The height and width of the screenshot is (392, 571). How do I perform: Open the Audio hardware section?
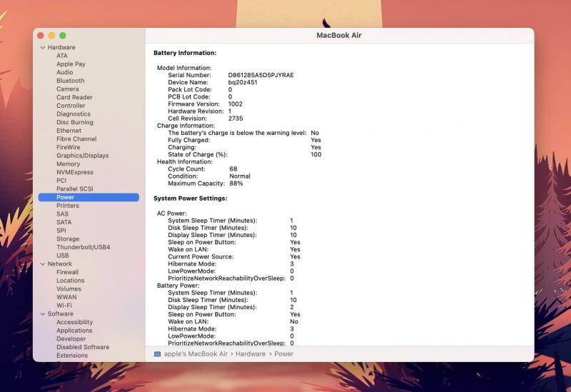[65, 72]
